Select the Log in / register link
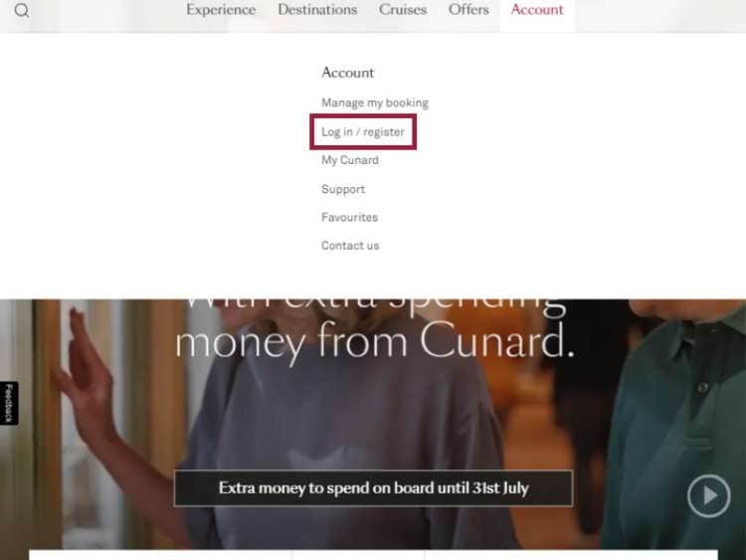 [x=363, y=131]
